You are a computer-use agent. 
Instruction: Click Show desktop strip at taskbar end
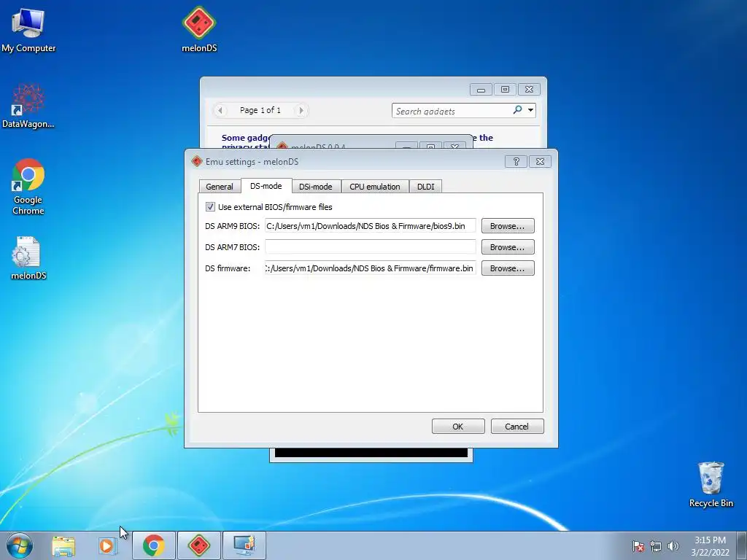(742, 545)
